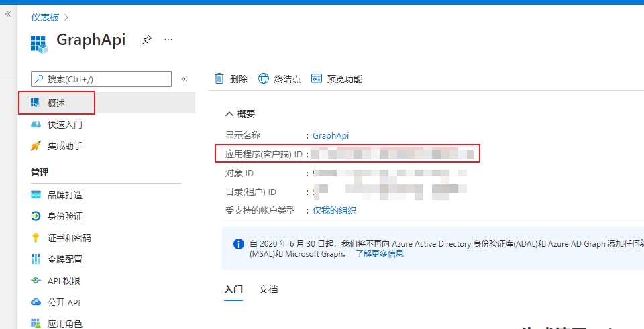Click the preview features icon

pyautogui.click(x=316, y=79)
